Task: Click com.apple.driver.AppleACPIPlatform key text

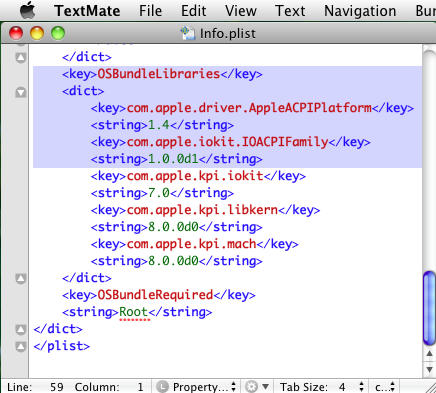Action: (249, 108)
